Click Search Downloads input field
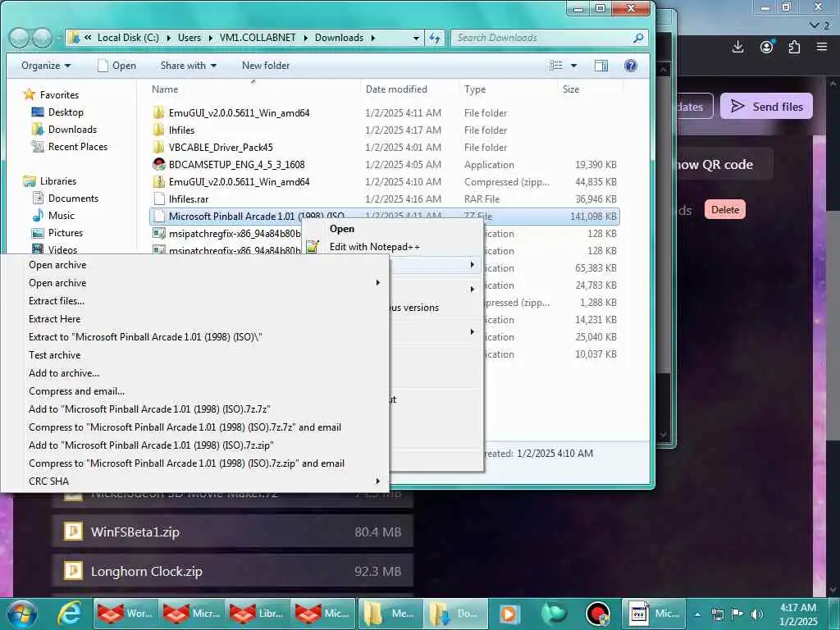 [x=542, y=38]
